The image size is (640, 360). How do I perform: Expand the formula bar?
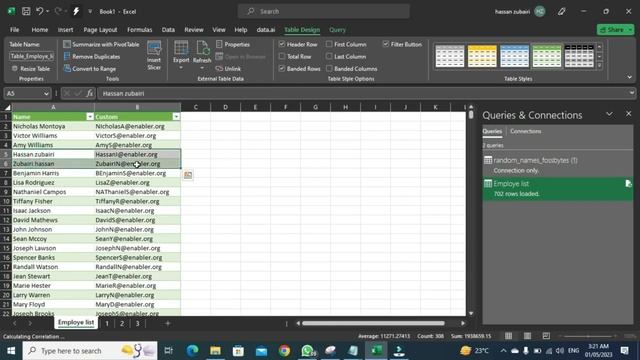coord(632,93)
